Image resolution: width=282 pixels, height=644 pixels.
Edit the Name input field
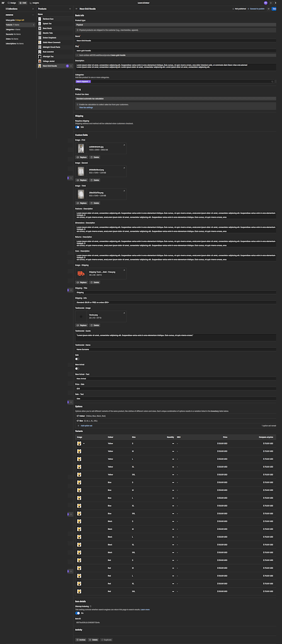tap(175, 41)
